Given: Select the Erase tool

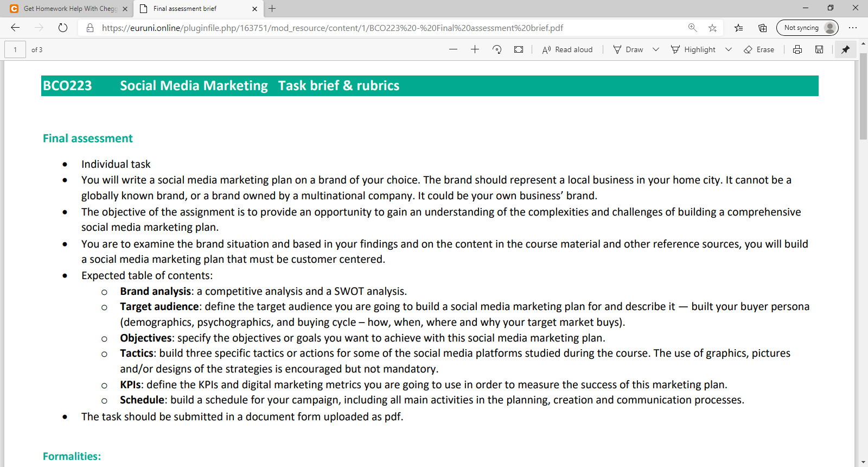Looking at the screenshot, I should pyautogui.click(x=759, y=49).
